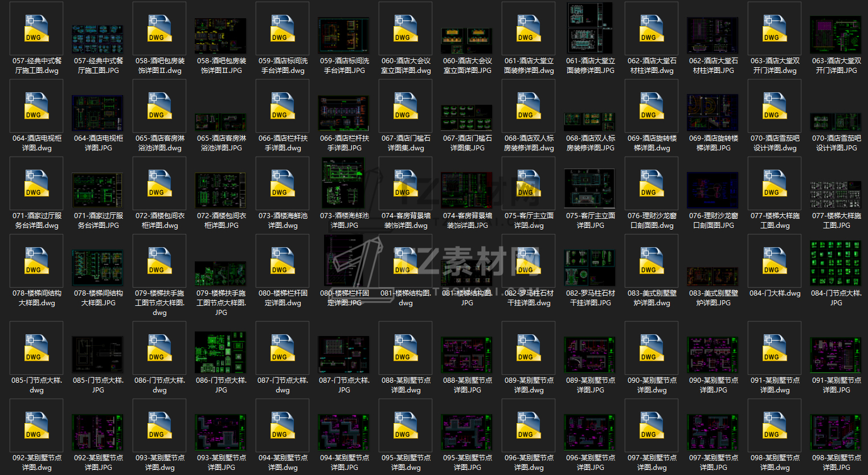Viewport: 868px width, 475px height.
Task: Select the 087-门节点大样.dwg icon
Action: [x=282, y=348]
